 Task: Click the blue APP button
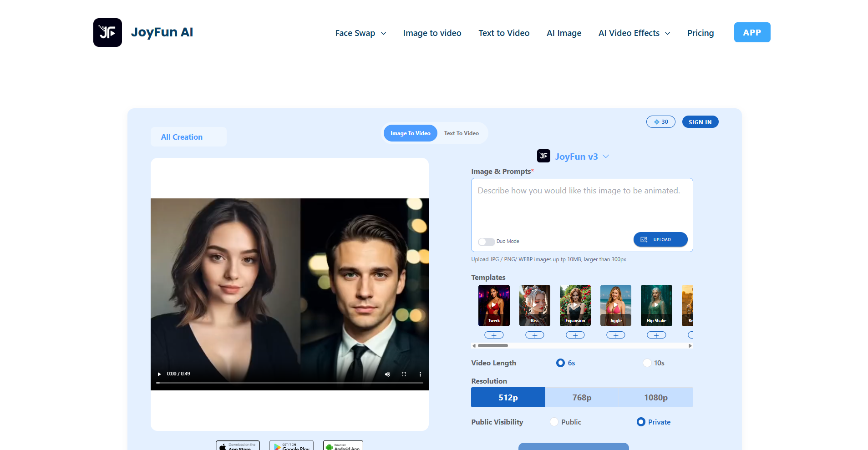pyautogui.click(x=751, y=32)
